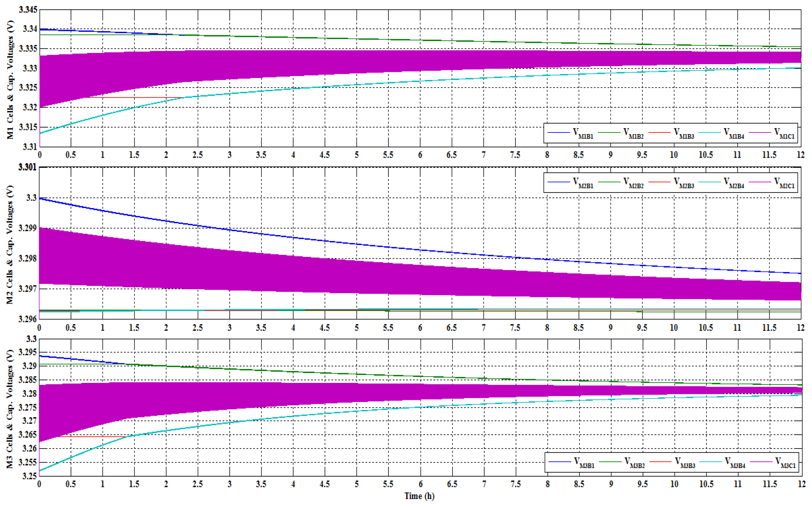
Task: Select V M2C1 legend entry in middle plot
Action: [x=784, y=183]
